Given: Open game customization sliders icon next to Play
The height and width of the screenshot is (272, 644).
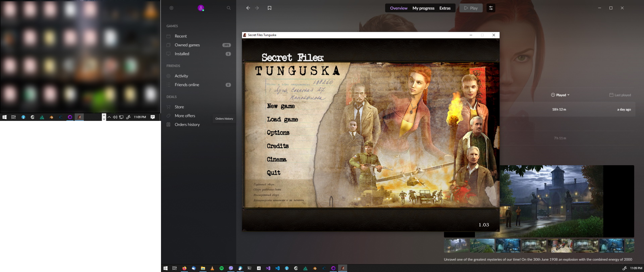Looking at the screenshot, I should click(491, 8).
